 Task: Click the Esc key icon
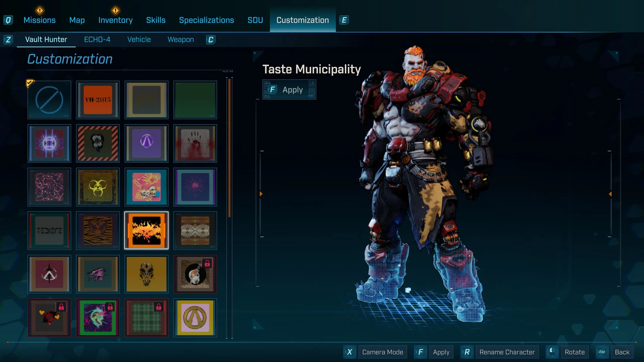click(x=602, y=352)
